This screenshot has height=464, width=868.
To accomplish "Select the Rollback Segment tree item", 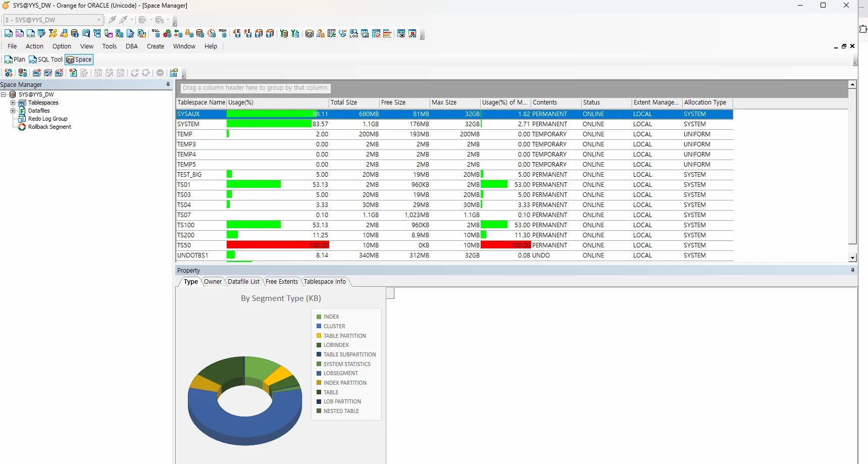I will [x=49, y=127].
